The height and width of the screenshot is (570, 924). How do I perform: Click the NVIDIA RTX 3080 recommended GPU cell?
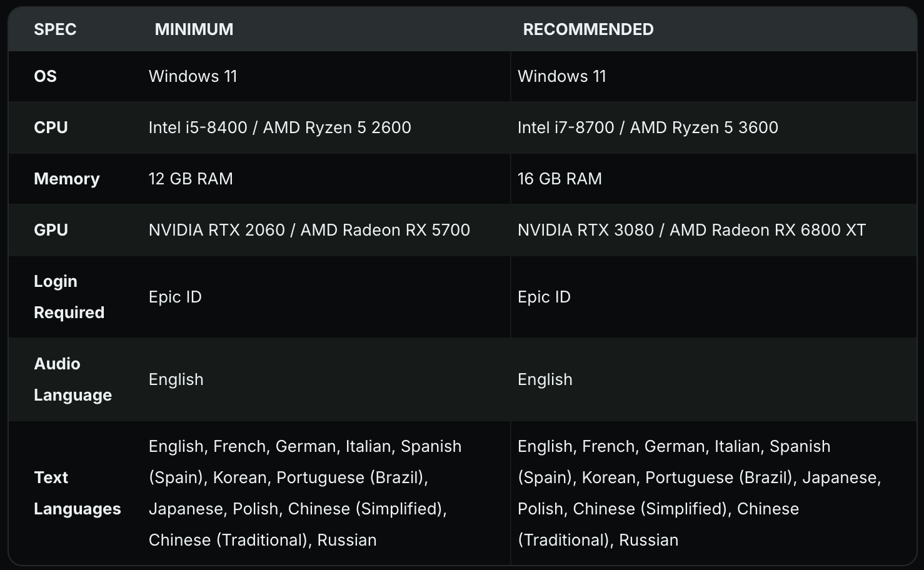coord(691,230)
